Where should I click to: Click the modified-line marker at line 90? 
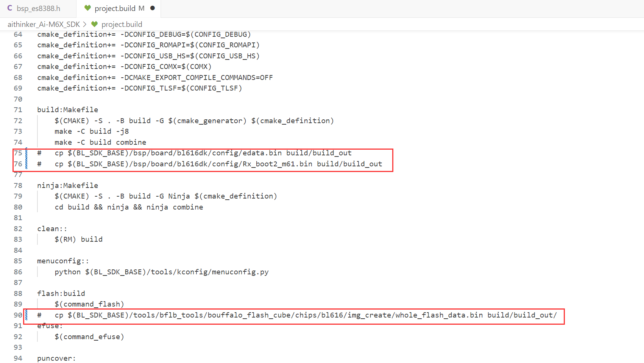click(x=26, y=315)
